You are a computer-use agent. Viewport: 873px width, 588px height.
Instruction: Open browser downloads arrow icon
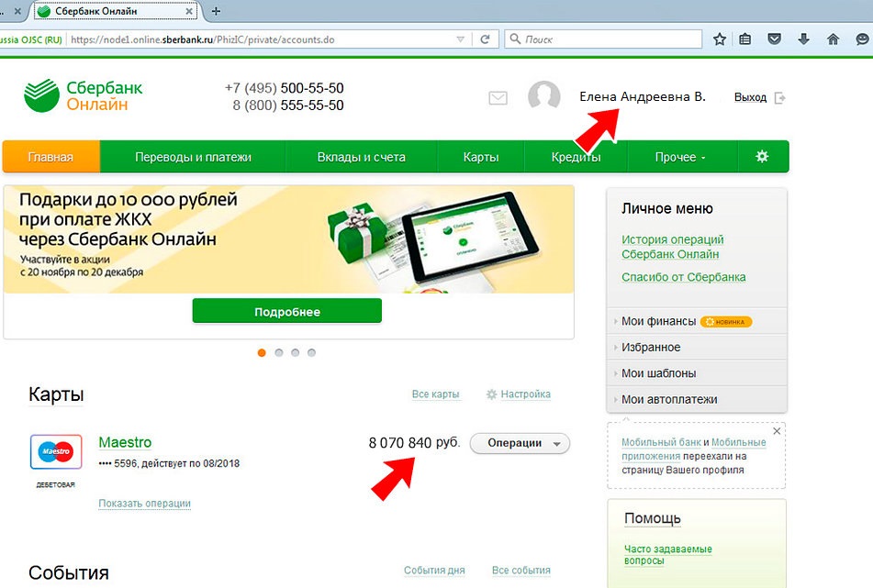pos(803,39)
